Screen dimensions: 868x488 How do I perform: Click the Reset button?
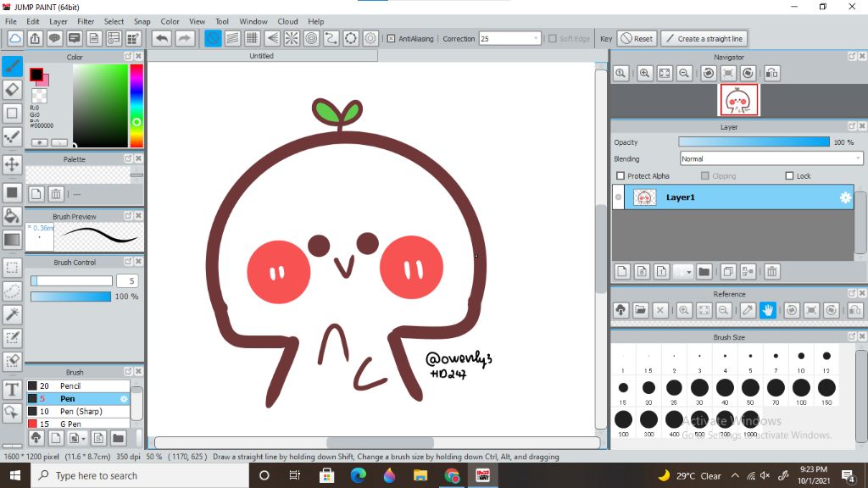[x=637, y=39]
